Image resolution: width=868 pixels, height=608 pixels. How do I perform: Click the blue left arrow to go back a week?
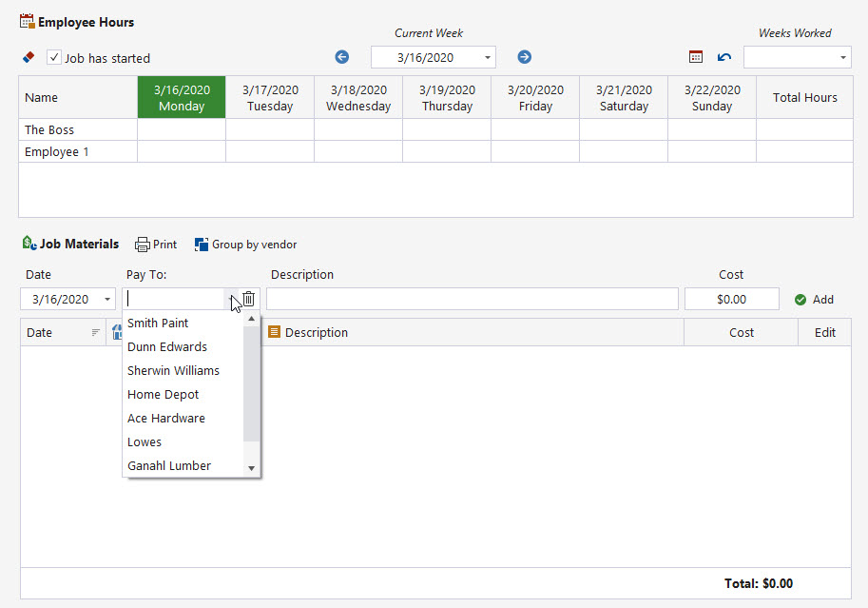pyautogui.click(x=341, y=57)
